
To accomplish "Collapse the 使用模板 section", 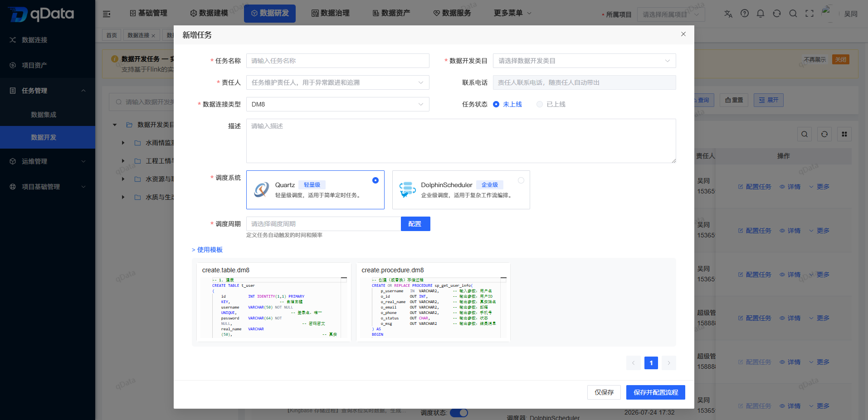I will (207, 250).
